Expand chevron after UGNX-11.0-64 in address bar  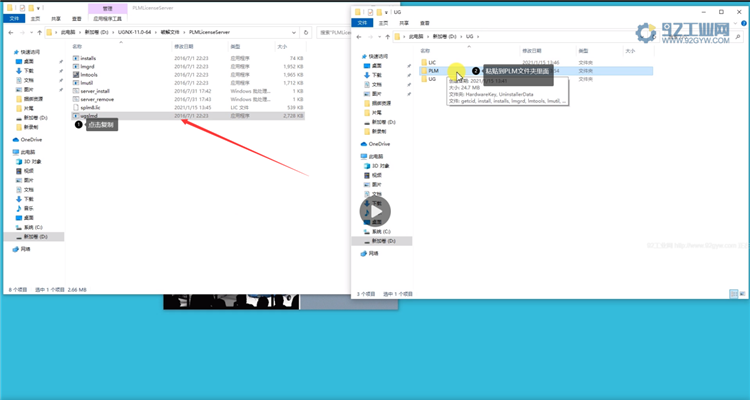[x=155, y=33]
